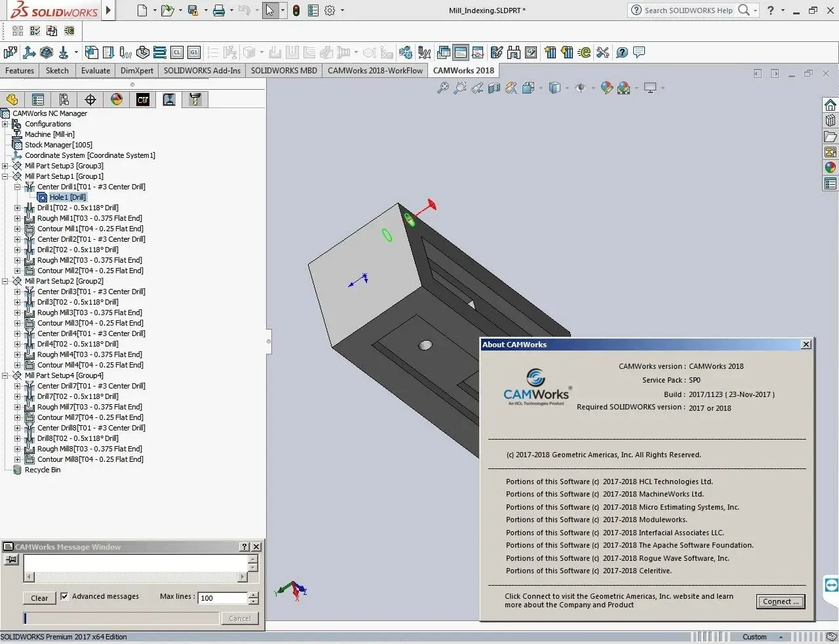Switch to CAMWorks Feature Tree panel icon
Viewport: 839px width, 644px height.
(143, 100)
